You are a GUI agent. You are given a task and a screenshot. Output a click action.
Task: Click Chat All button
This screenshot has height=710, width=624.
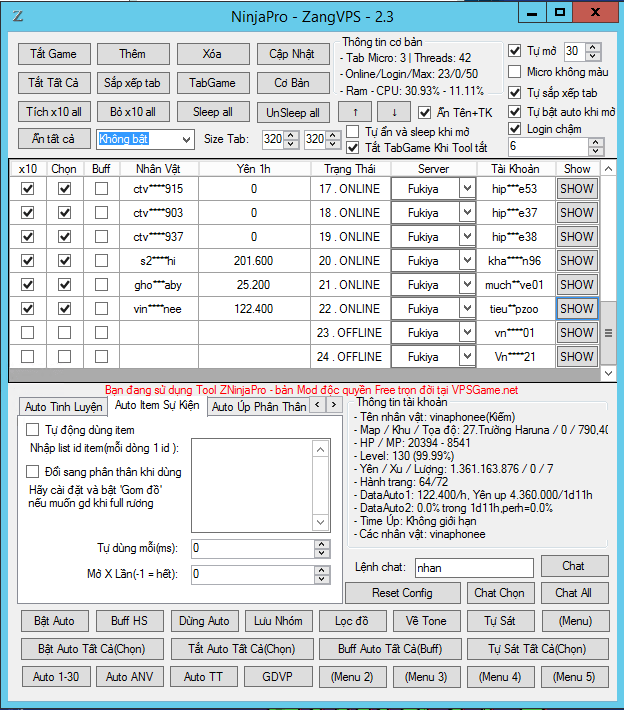[574, 593]
